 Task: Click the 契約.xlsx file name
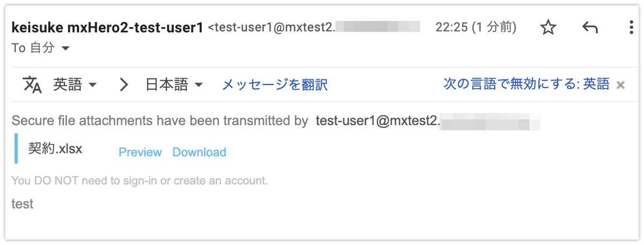(x=55, y=149)
